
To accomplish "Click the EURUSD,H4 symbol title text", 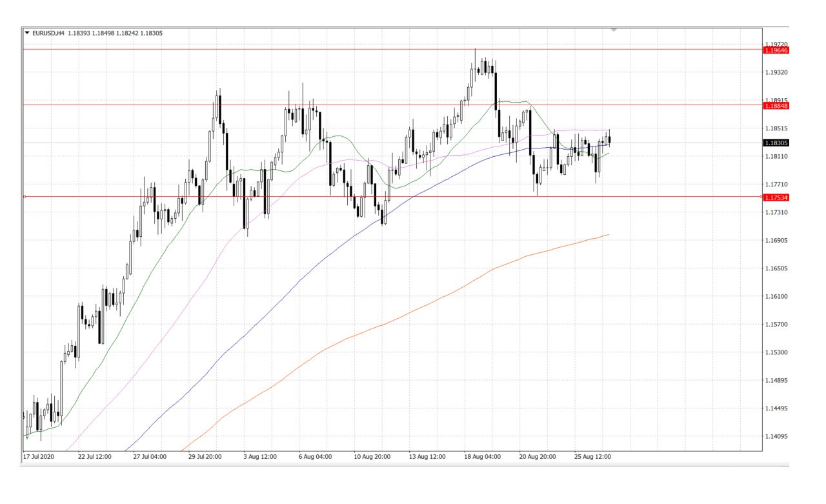I will [x=48, y=32].
